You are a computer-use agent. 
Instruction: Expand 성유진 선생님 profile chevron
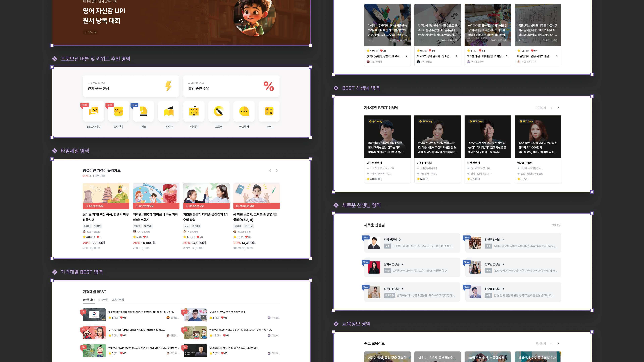click(x=402, y=289)
